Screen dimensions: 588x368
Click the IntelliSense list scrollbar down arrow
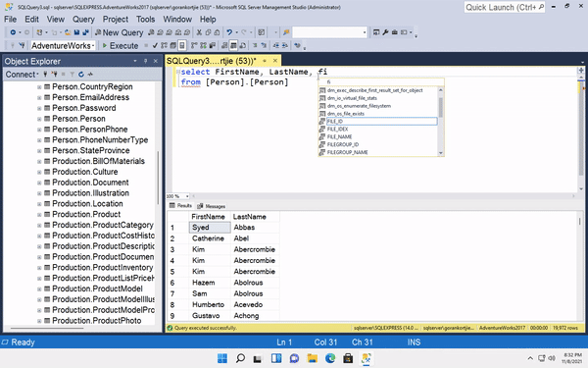pyautogui.click(x=441, y=153)
